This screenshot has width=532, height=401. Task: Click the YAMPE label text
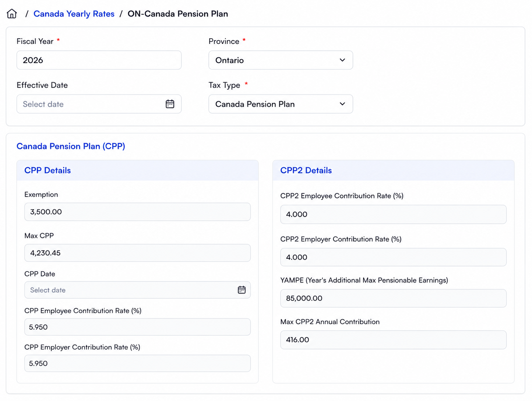point(364,280)
